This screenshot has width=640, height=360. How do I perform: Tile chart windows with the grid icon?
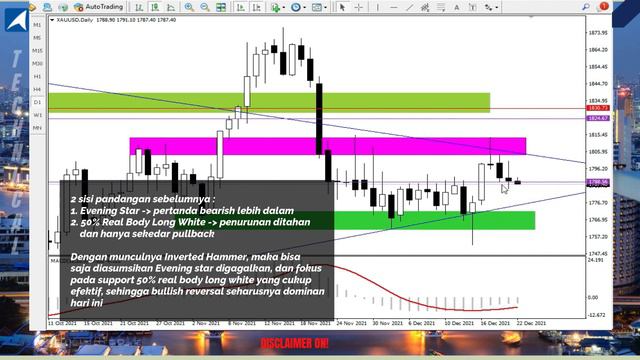221,7
